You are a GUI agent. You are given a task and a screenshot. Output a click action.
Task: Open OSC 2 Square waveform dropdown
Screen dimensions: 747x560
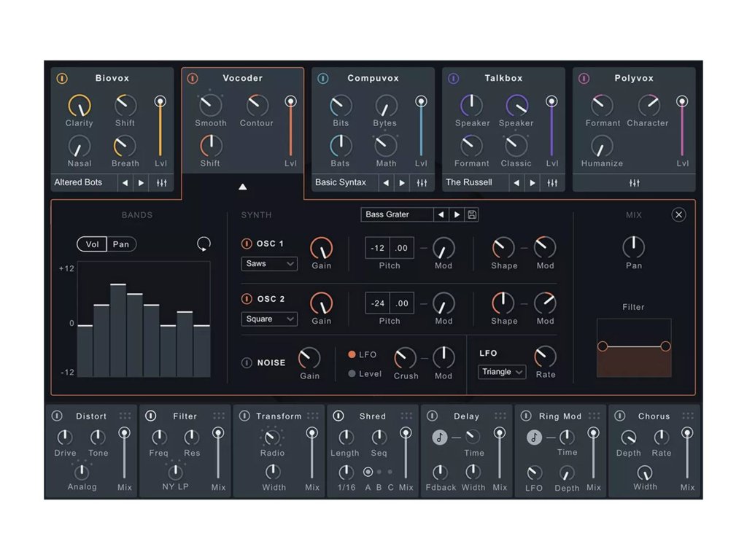coord(269,319)
